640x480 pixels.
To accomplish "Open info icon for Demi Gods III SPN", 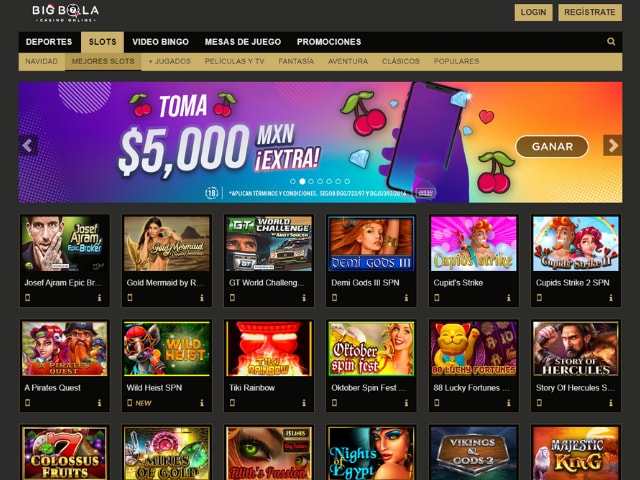I will coord(406,298).
